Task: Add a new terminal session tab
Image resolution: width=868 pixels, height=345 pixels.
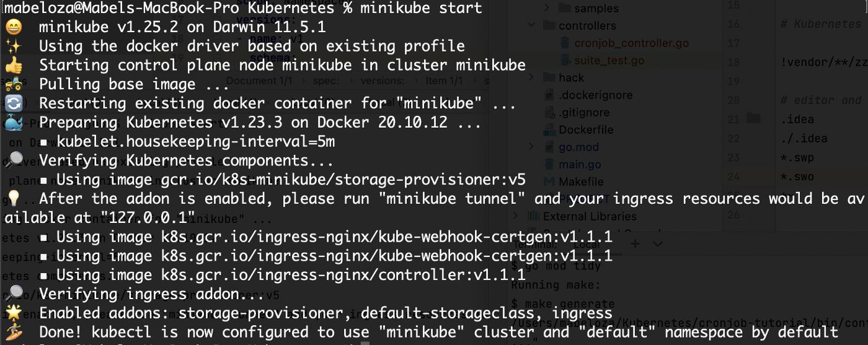Action: point(634,244)
